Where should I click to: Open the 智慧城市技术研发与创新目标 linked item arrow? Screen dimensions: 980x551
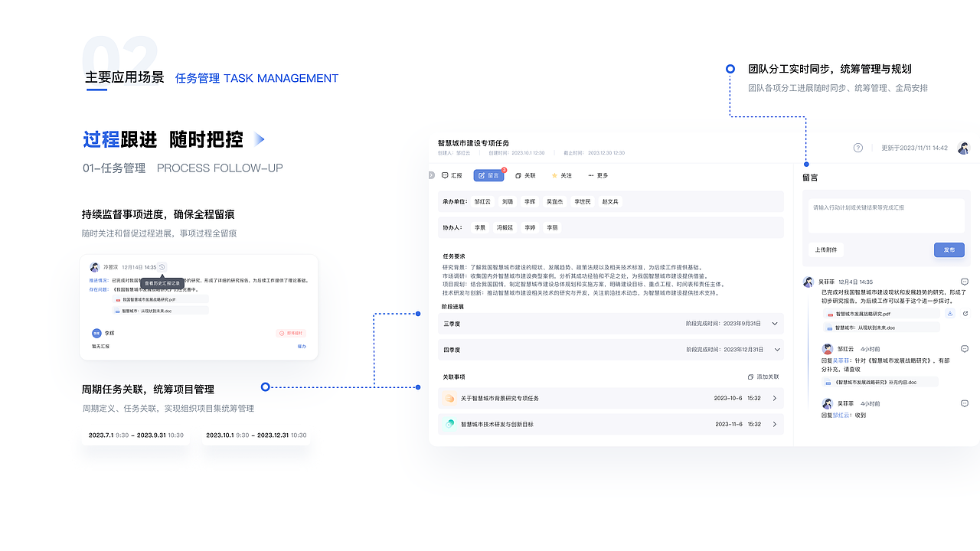[773, 424]
